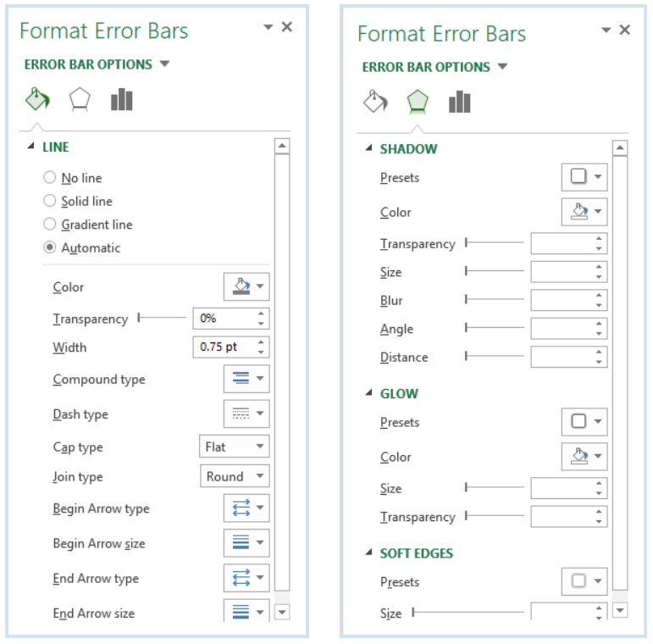Viewport: 653px width, 644px height.
Task: Open the Join type Round dropdown
Action: click(x=235, y=475)
